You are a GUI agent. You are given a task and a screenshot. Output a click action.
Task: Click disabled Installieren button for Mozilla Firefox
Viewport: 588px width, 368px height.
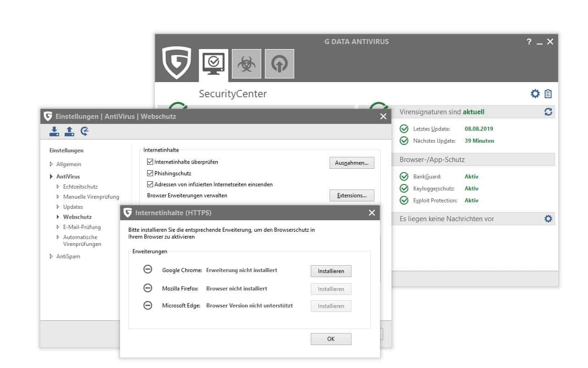point(331,289)
